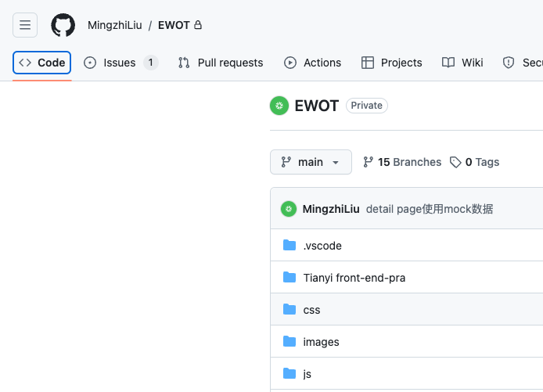The height and width of the screenshot is (392, 543).
Task: Open the .vscode folder icon
Action: click(289, 245)
